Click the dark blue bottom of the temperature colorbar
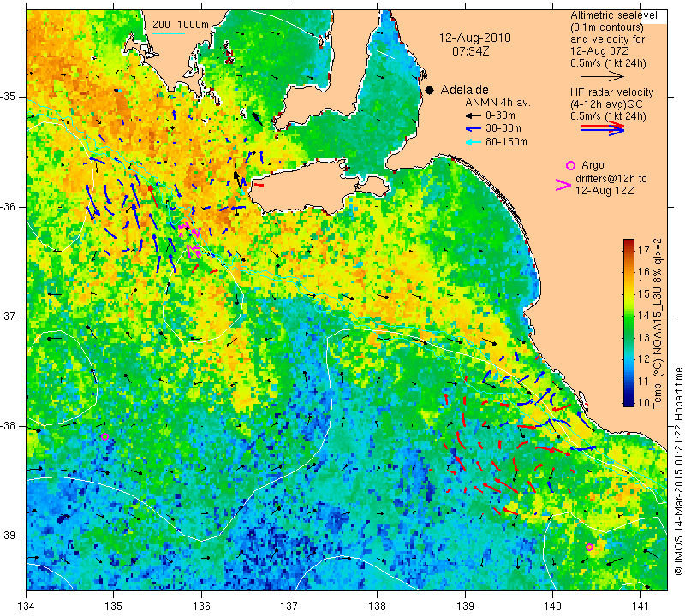685x616 pixels. (628, 402)
